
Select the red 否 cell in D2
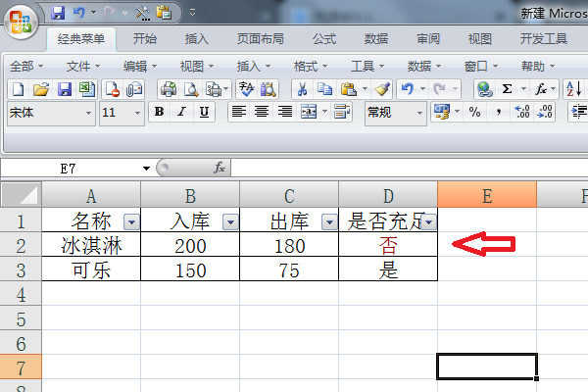pos(388,246)
